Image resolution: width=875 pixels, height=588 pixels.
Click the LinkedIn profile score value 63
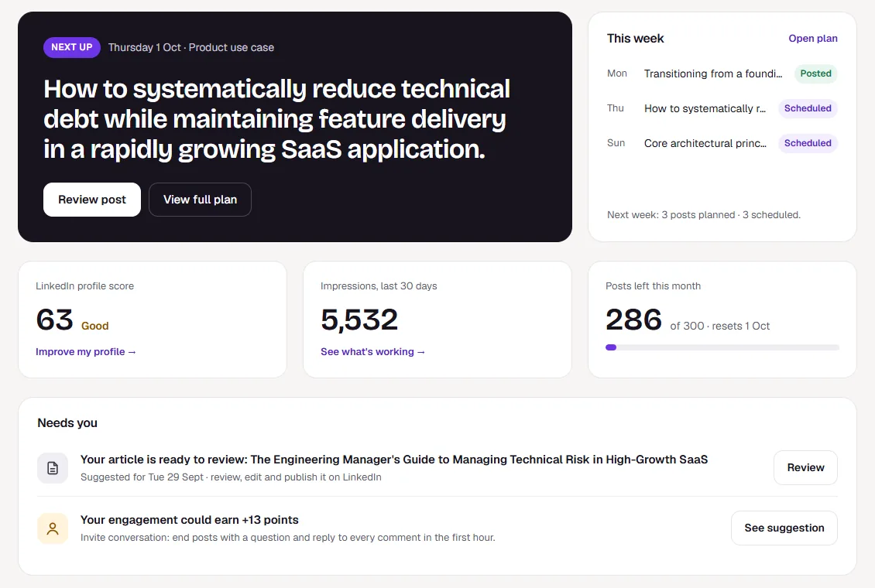(55, 320)
